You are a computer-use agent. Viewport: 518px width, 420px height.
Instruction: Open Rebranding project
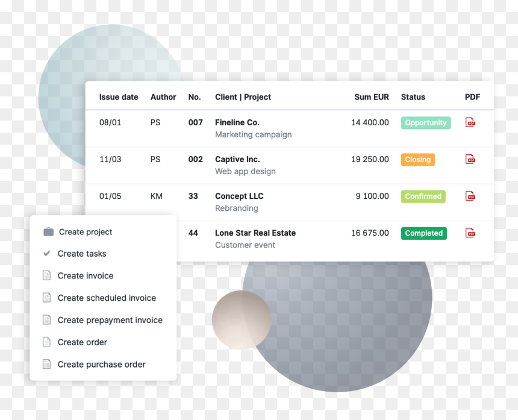coord(237,208)
